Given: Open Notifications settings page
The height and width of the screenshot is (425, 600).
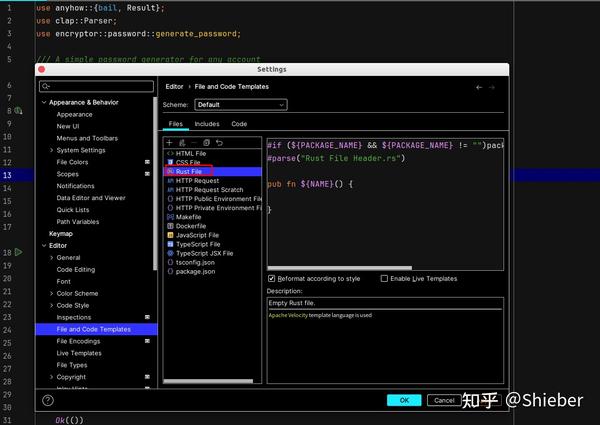Looking at the screenshot, I should [75, 186].
